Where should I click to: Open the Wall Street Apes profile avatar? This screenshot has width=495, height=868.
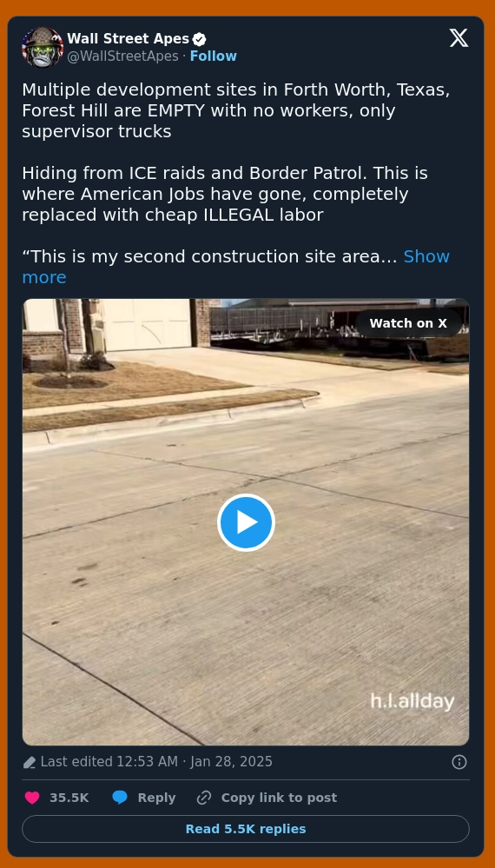click(43, 47)
